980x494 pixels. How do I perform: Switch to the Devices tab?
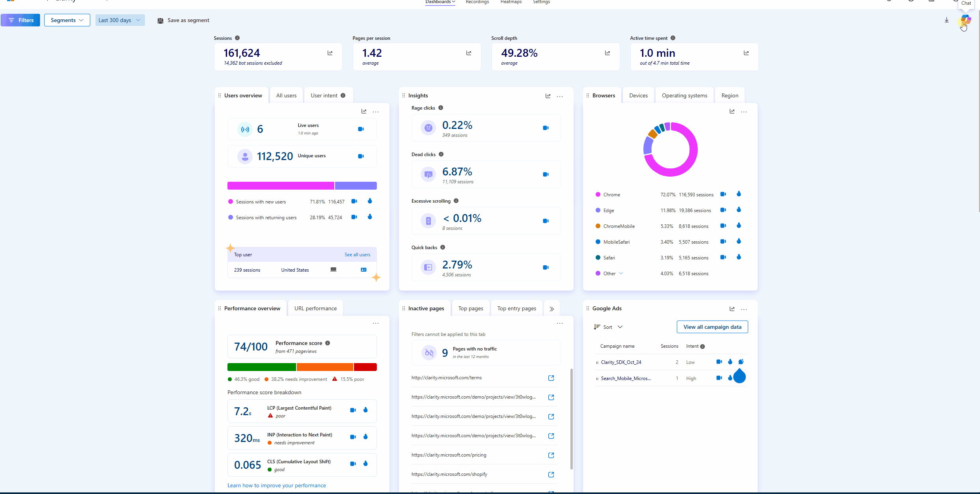(638, 95)
